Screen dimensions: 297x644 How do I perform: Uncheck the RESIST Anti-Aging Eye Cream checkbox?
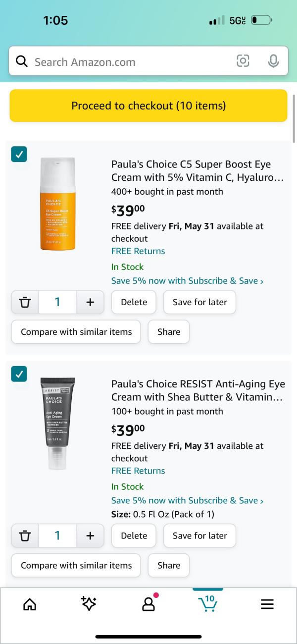[x=19, y=374]
